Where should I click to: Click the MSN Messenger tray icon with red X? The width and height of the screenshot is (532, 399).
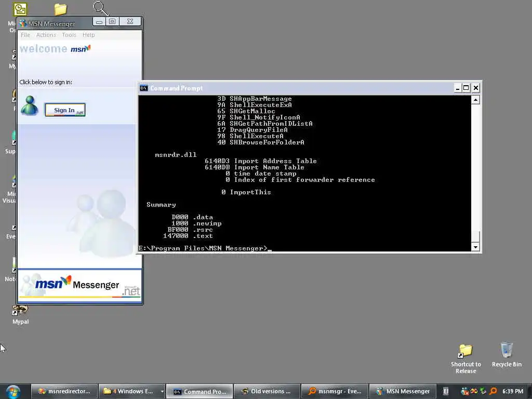pyautogui.click(x=464, y=391)
